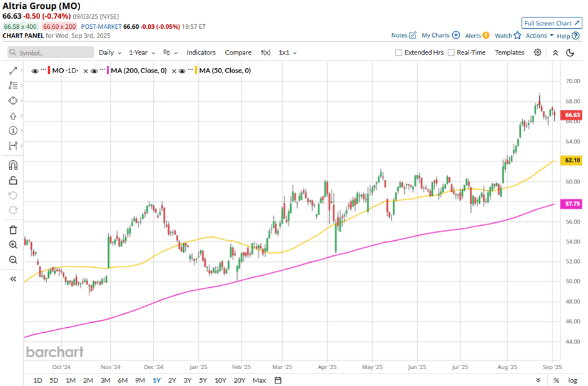Screen dimensions: 588x386
Task: Toggle the drawings lock
Action: pyautogui.click(x=13, y=180)
